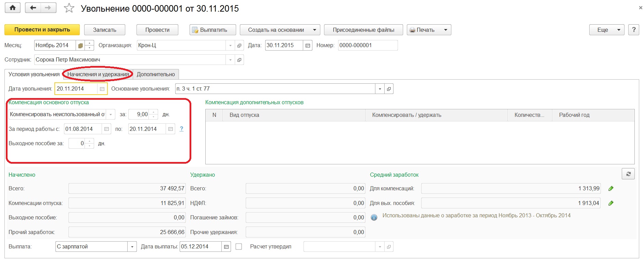Edit average earnings Для вых. пособия pencil
Viewport: 644px width, 259px height.
pyautogui.click(x=611, y=203)
